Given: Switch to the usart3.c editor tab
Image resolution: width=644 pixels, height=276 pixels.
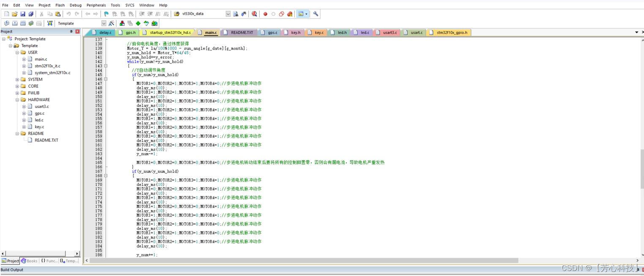Looking at the screenshot, I should [x=386, y=33].
